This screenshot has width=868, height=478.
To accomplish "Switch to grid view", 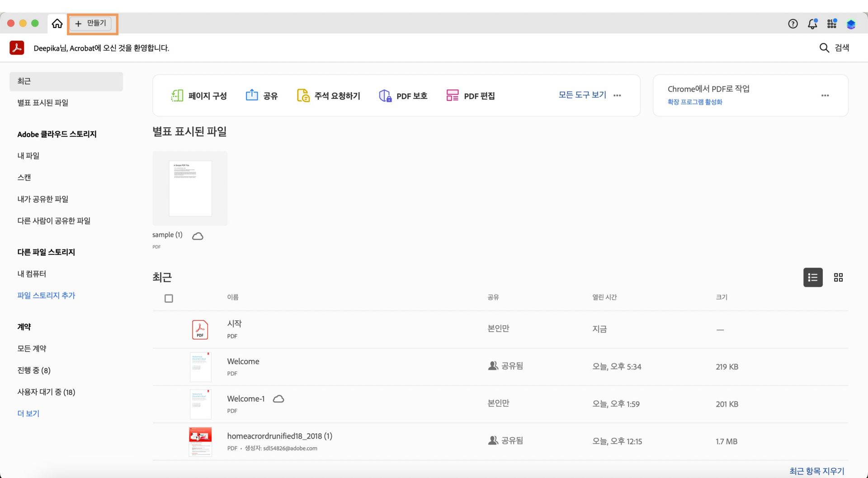I will click(x=838, y=277).
